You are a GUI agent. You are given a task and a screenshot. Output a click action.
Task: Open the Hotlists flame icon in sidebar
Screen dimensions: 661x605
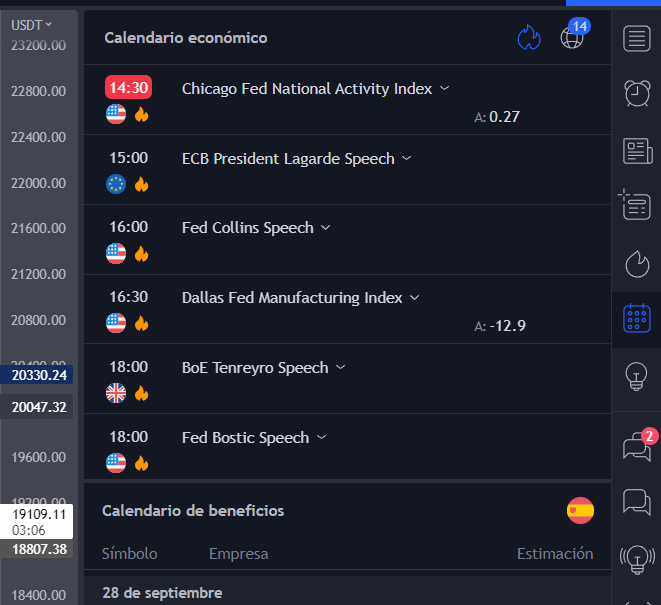637,264
